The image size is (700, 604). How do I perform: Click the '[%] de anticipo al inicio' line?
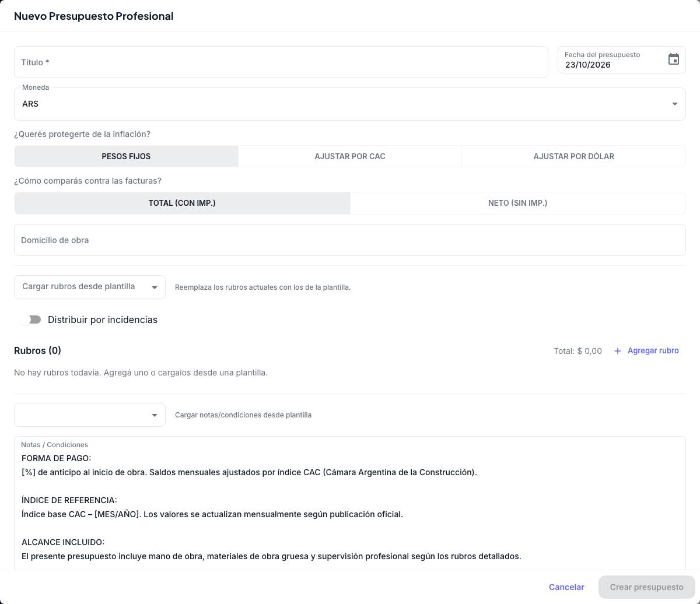coord(249,472)
